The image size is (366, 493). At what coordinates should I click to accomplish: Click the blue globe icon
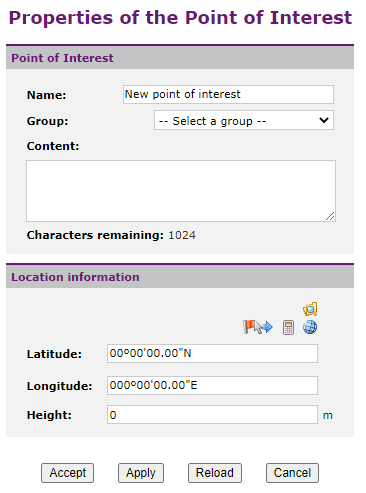(310, 327)
